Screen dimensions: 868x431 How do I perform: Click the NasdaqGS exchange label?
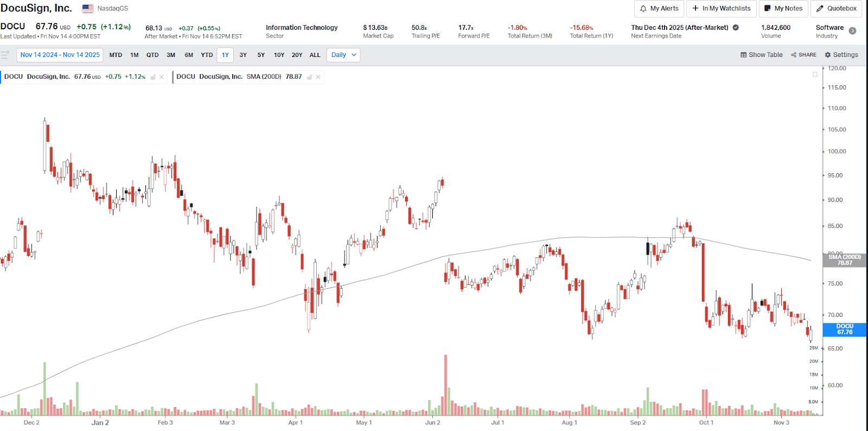tap(113, 9)
